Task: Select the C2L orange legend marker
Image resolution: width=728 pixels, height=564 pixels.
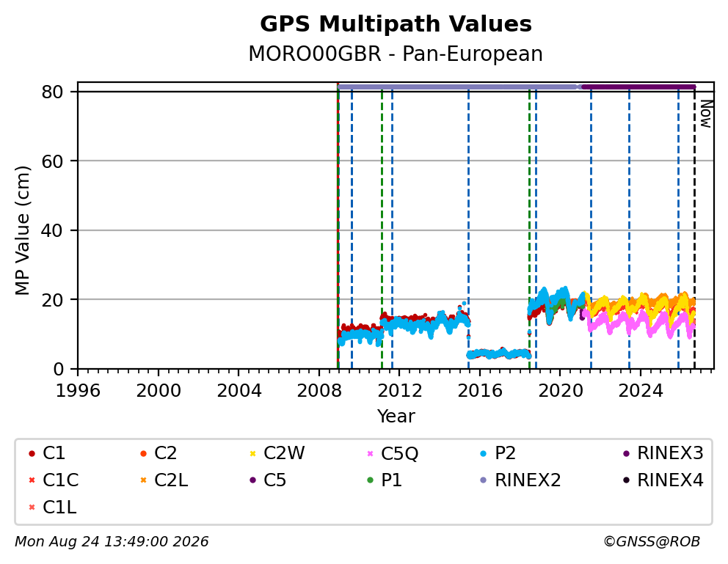Action: point(143,480)
